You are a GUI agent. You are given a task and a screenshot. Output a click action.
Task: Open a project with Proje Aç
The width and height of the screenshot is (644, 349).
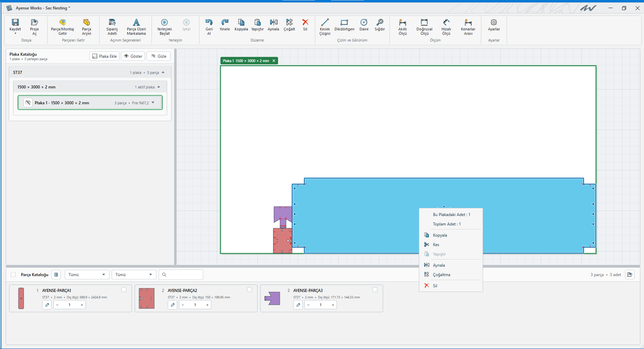[34, 27]
